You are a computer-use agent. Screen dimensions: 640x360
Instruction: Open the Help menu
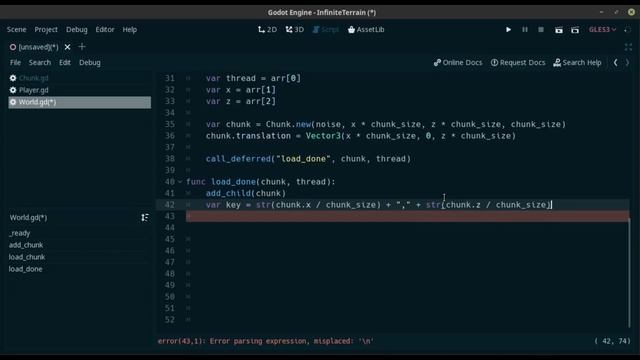click(130, 29)
